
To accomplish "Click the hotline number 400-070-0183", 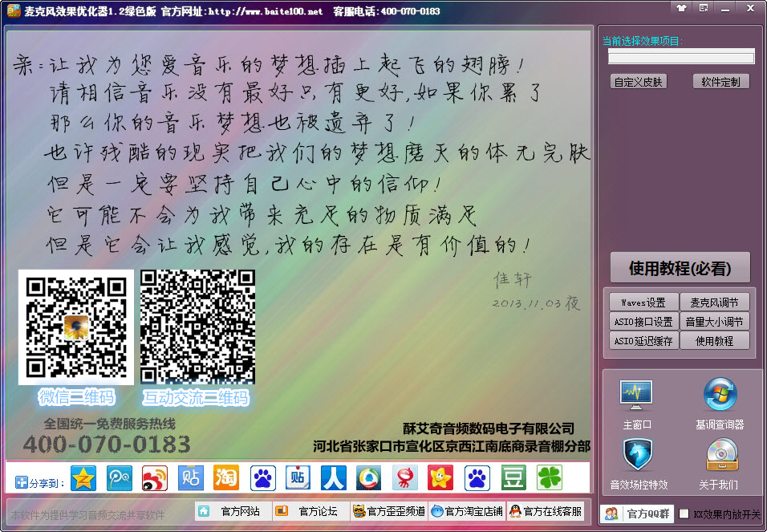I will 107,444.
